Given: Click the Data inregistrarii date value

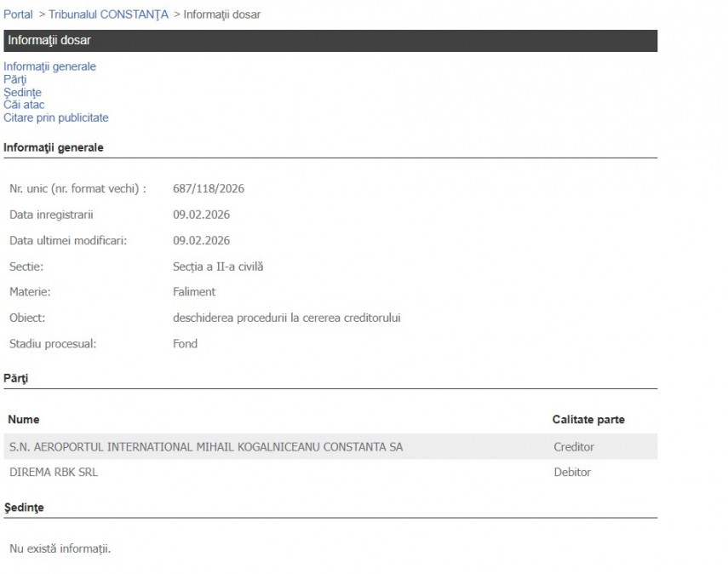Looking at the screenshot, I should point(201,215).
